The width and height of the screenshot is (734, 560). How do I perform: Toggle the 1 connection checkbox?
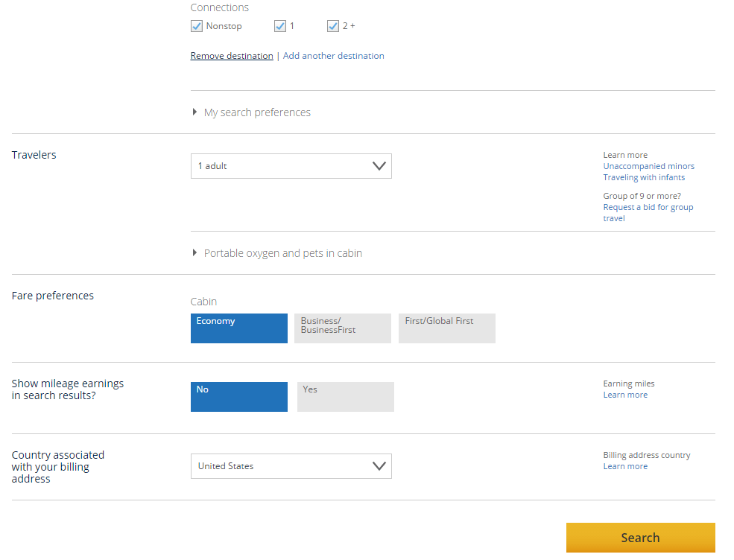pyautogui.click(x=280, y=26)
